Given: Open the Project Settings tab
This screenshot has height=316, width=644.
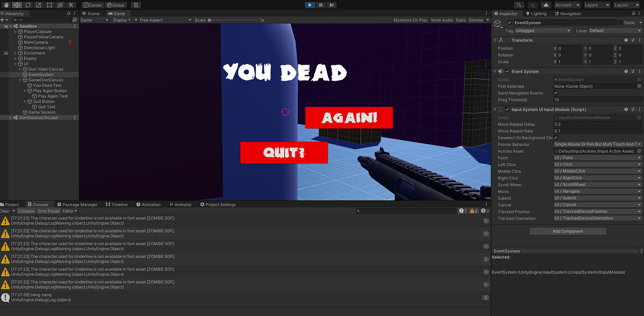Looking at the screenshot, I should tap(218, 205).
